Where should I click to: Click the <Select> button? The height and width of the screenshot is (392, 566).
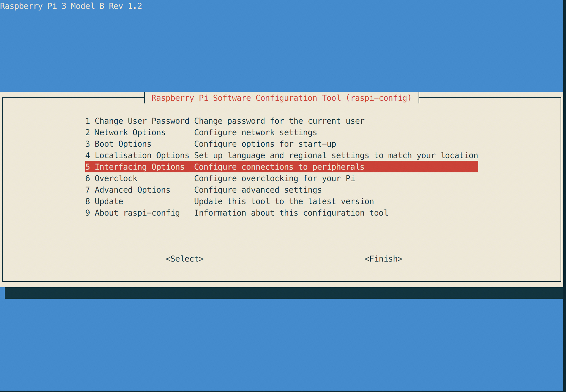click(185, 259)
